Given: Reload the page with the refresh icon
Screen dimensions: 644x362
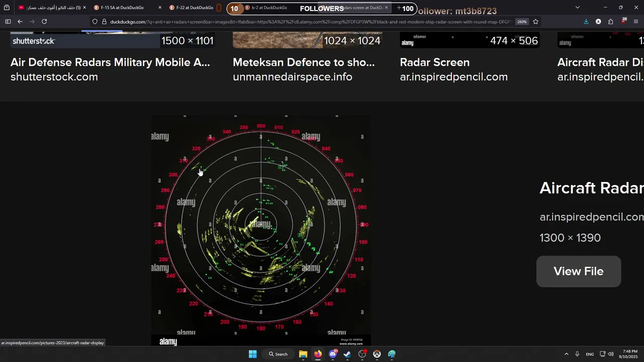Looking at the screenshot, I should 44,22.
